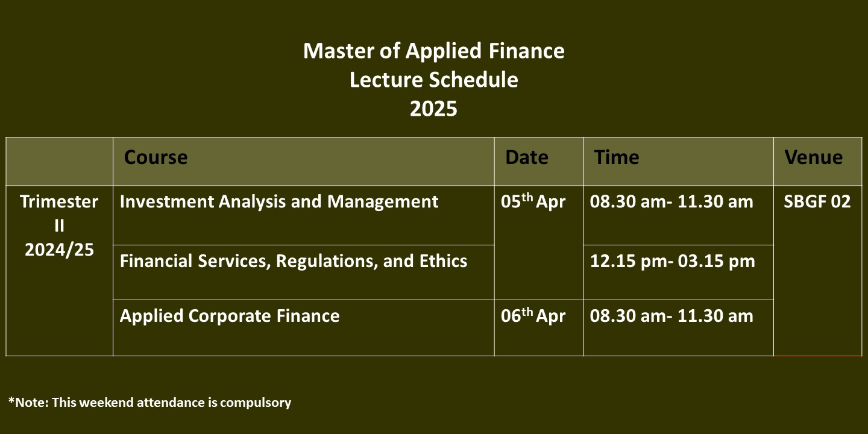Select the Lecture Schedule heading line

[433, 80]
